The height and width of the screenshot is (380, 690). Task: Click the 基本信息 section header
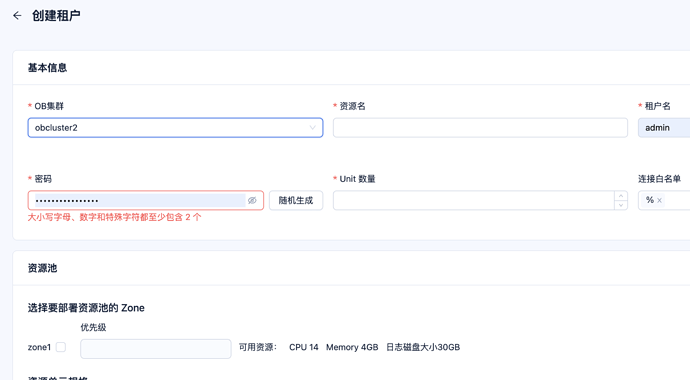(47, 68)
